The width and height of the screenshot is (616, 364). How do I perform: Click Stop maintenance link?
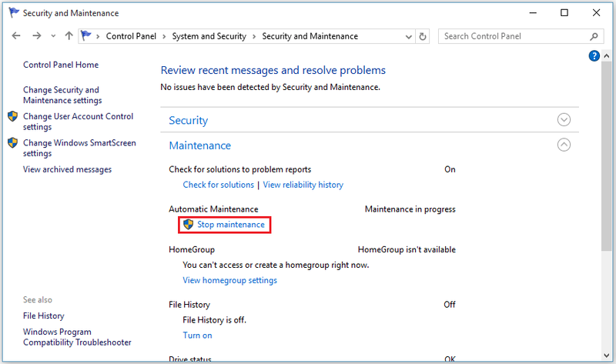point(231,225)
